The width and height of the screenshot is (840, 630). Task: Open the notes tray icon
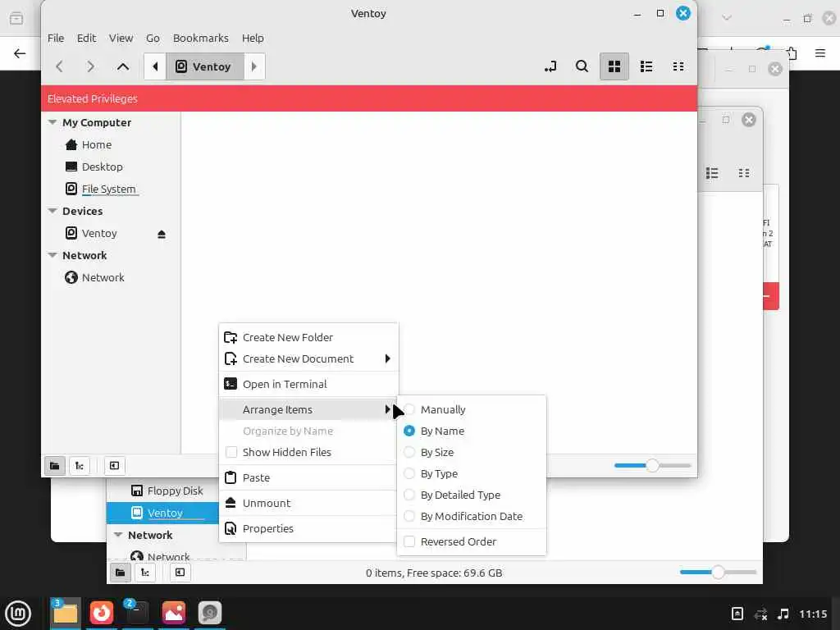click(737, 614)
